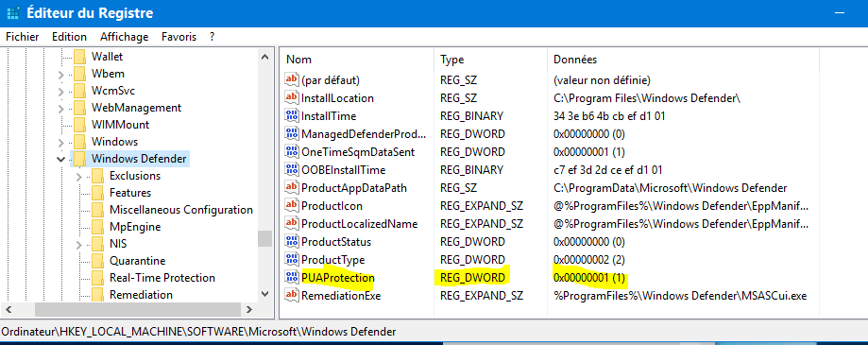The height and width of the screenshot is (345, 868).
Task: Open the Fichier menu
Action: (22, 37)
